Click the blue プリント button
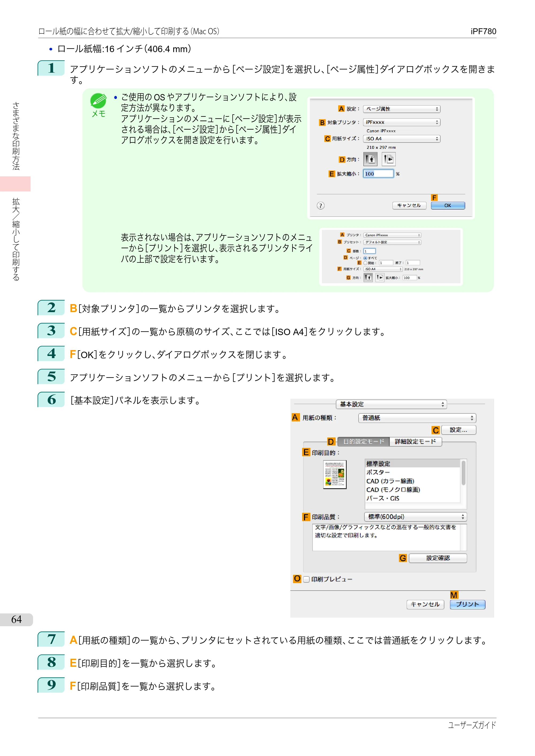Viewport: 535px width, 756px height. click(x=467, y=604)
